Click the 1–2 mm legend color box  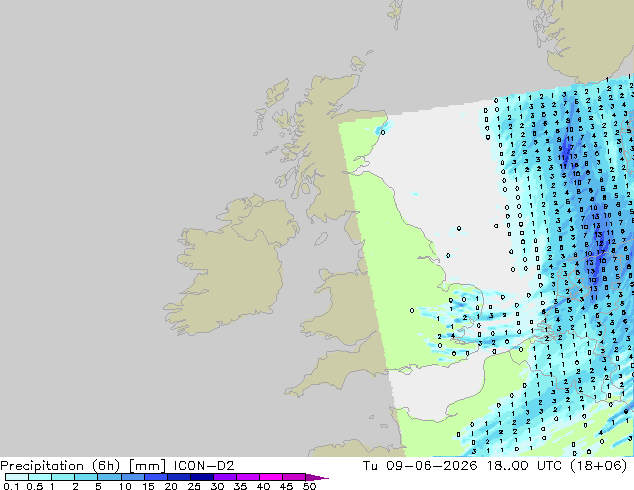pyautogui.click(x=63, y=477)
